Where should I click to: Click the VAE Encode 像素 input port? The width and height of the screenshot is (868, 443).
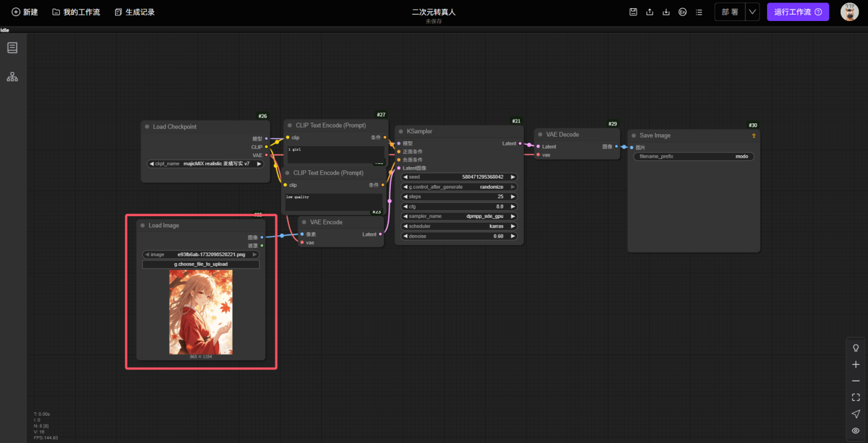pos(302,234)
